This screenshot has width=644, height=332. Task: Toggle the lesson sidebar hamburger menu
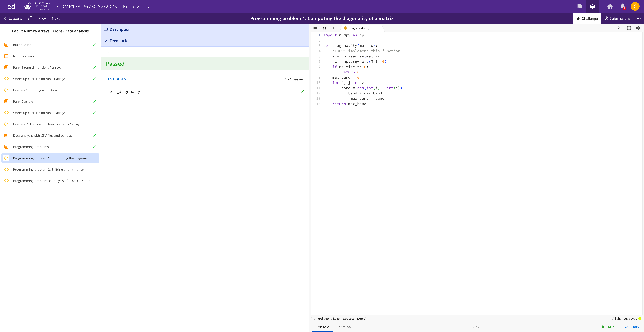[7, 31]
